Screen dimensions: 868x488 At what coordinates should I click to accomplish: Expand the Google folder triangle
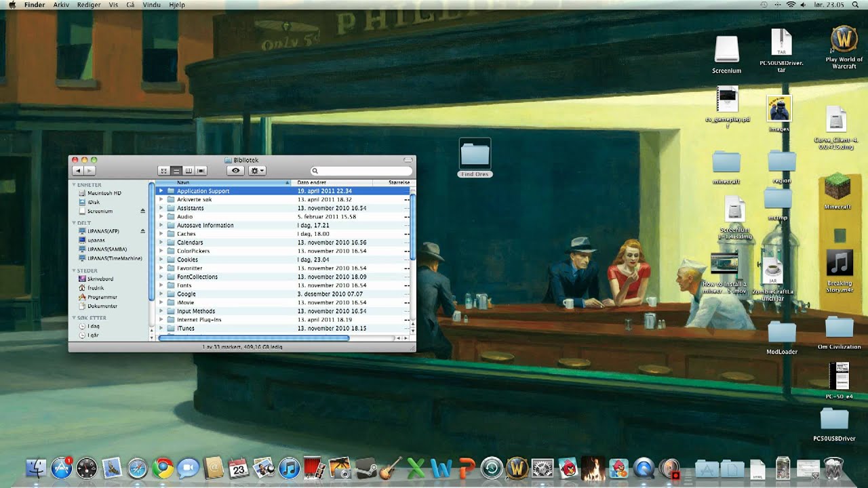tap(161, 294)
